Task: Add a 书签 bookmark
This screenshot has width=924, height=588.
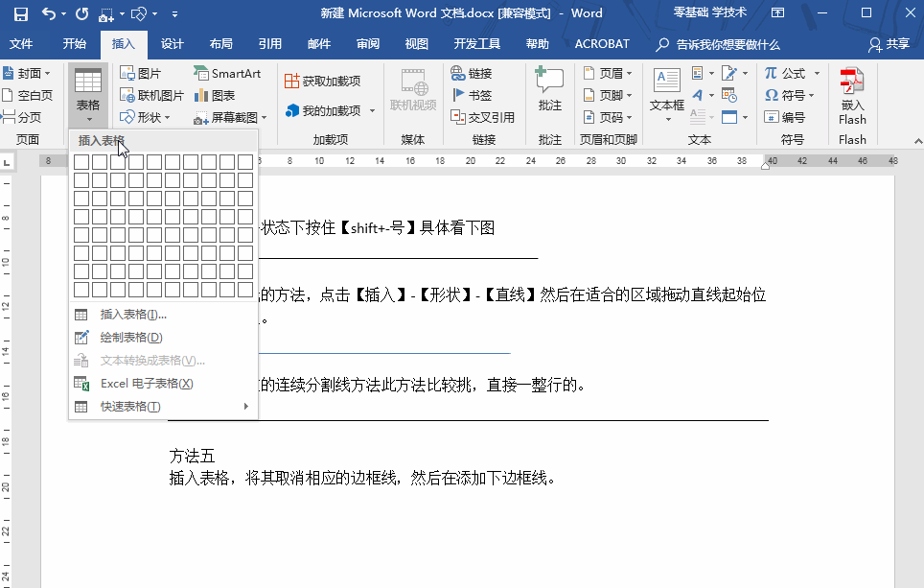Action: (x=471, y=95)
